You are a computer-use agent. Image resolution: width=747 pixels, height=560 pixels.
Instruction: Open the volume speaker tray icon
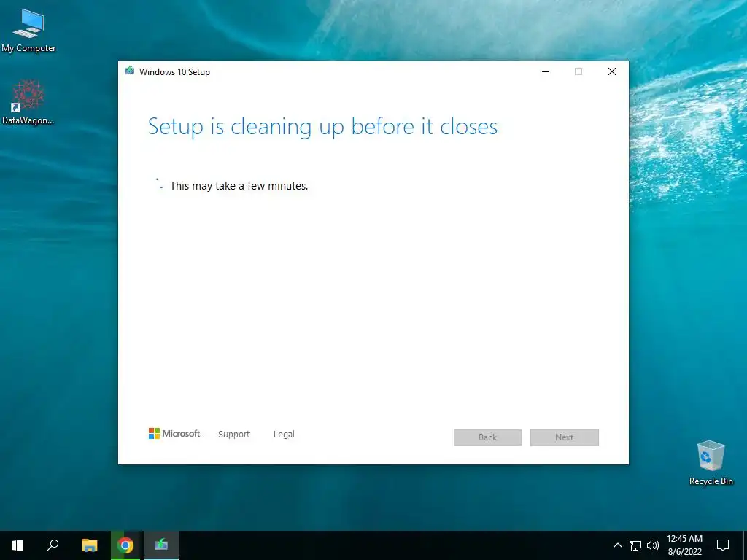click(x=653, y=545)
